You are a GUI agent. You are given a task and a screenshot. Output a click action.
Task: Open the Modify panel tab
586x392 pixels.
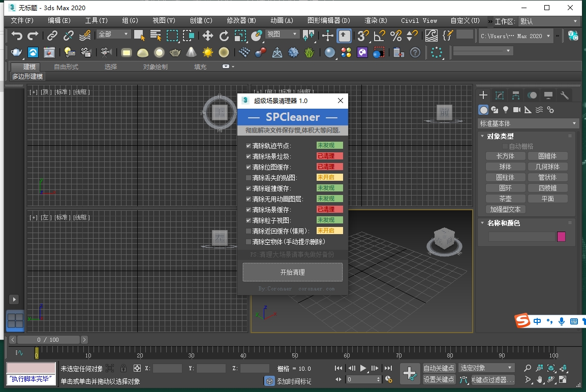[x=500, y=95]
